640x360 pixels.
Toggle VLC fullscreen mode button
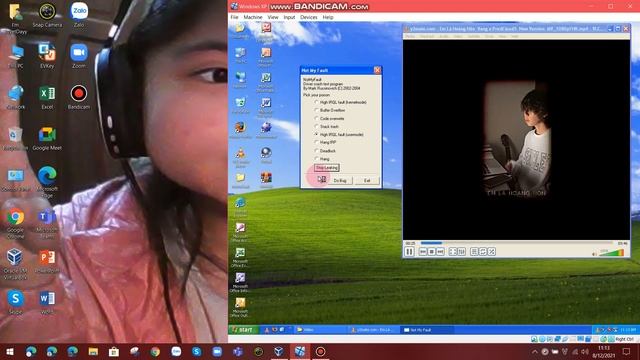pos(453,252)
